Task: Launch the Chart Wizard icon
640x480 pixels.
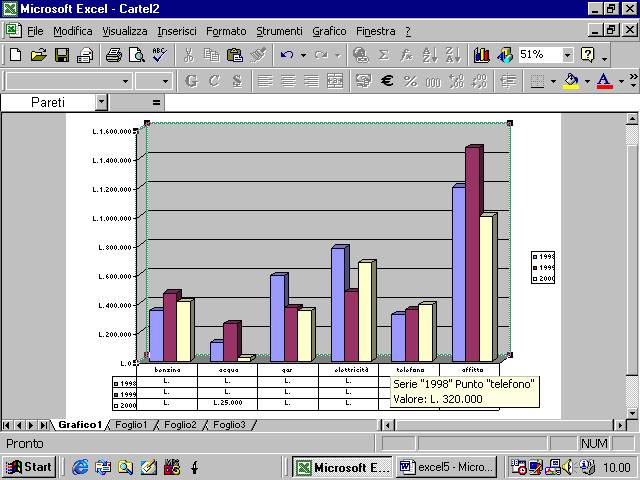Action: pyautogui.click(x=482, y=55)
